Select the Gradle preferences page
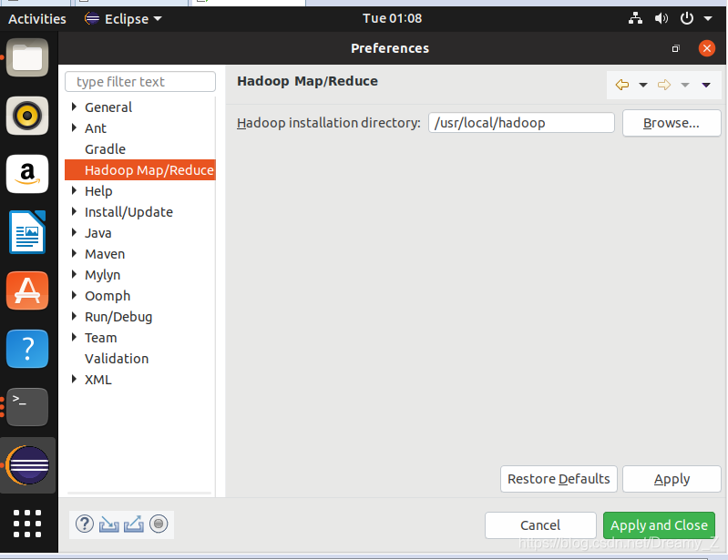The image size is (728, 560). tap(106, 149)
